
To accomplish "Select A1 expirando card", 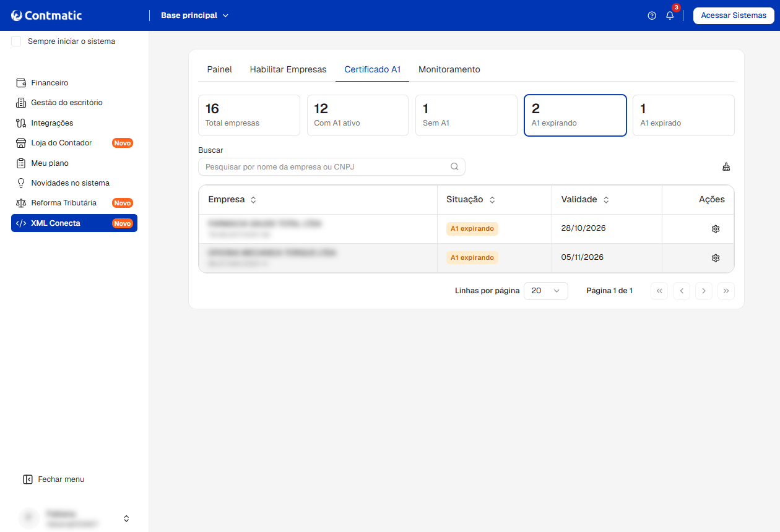I will click(x=575, y=115).
